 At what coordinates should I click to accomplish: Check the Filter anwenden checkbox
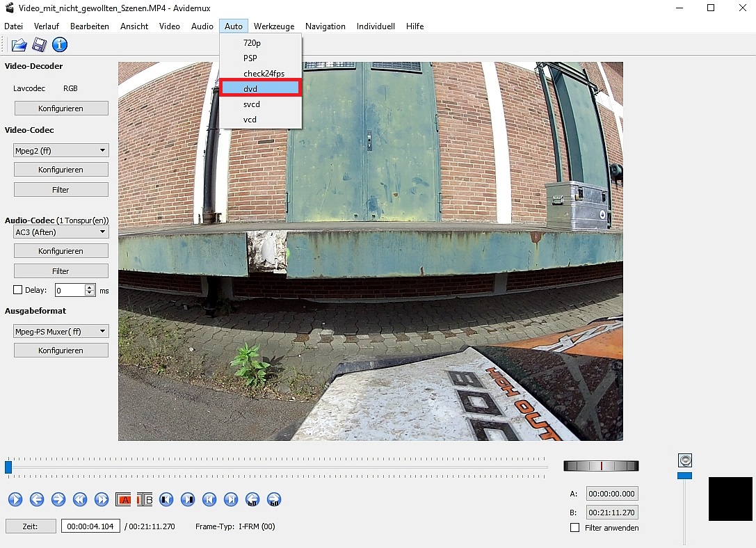pos(574,528)
